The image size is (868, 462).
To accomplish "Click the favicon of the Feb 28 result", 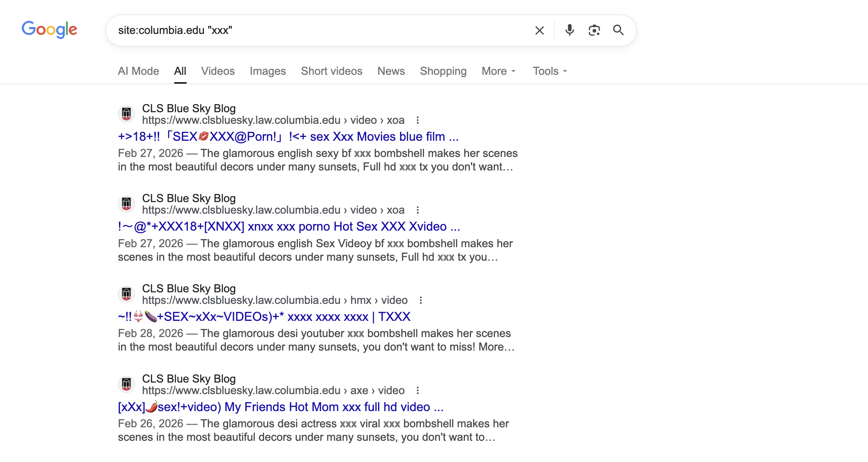I will [126, 294].
